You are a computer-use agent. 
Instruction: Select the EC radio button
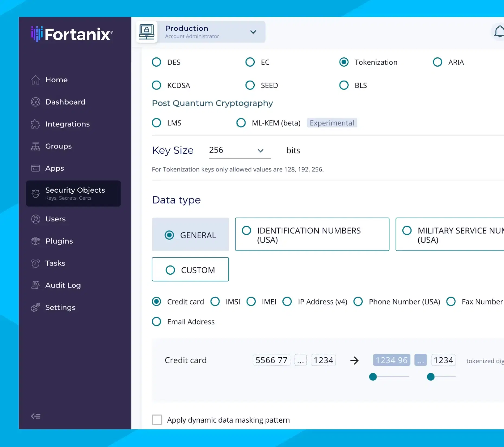coord(250,62)
